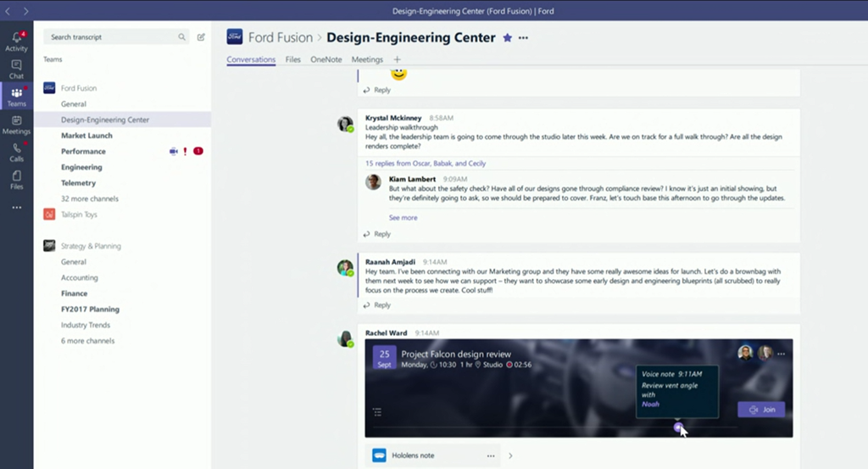The width and height of the screenshot is (868, 469).
Task: Switch to the Files tab
Action: click(292, 59)
